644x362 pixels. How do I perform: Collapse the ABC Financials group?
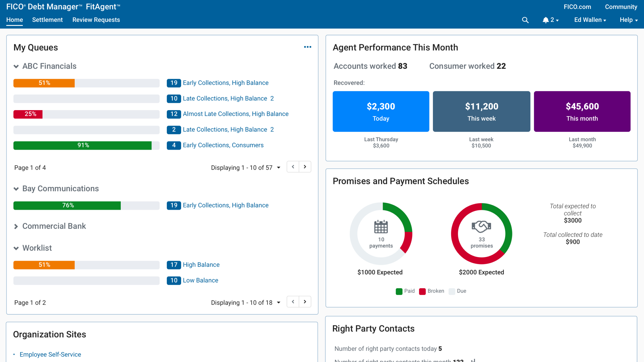click(x=16, y=66)
